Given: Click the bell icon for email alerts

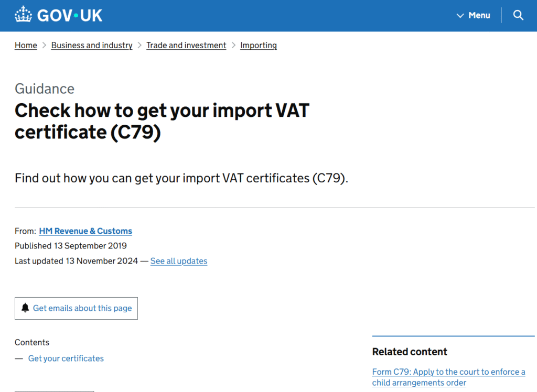Looking at the screenshot, I should click(25, 308).
